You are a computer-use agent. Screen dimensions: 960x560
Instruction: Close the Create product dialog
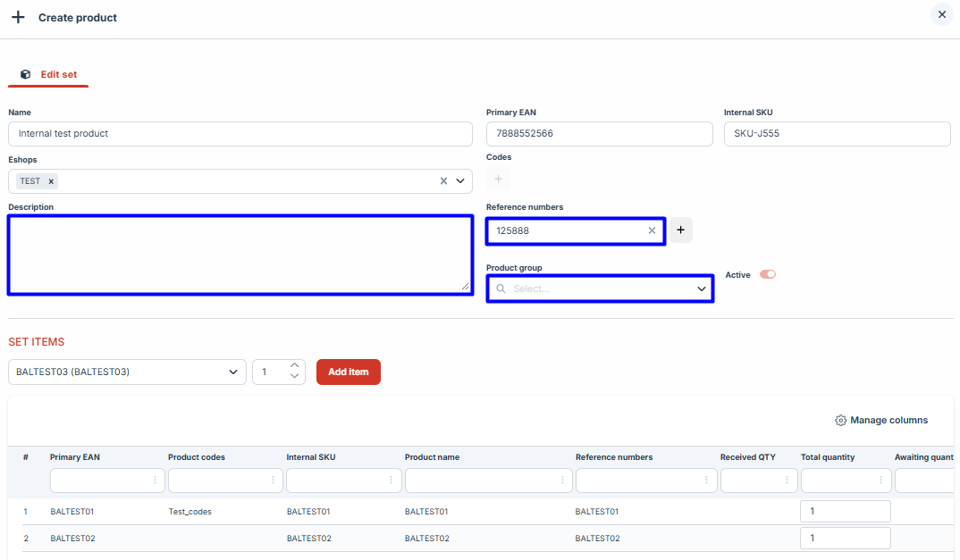941,15
